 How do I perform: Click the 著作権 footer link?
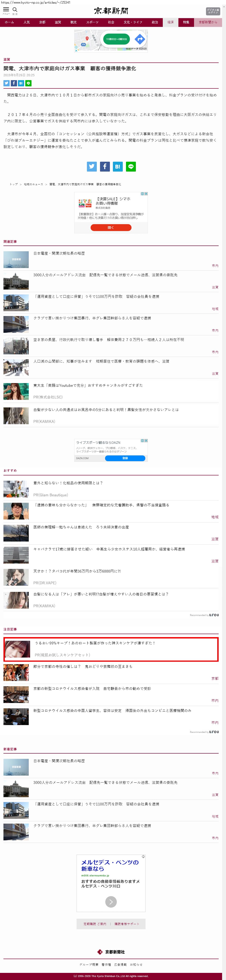click(x=106, y=964)
